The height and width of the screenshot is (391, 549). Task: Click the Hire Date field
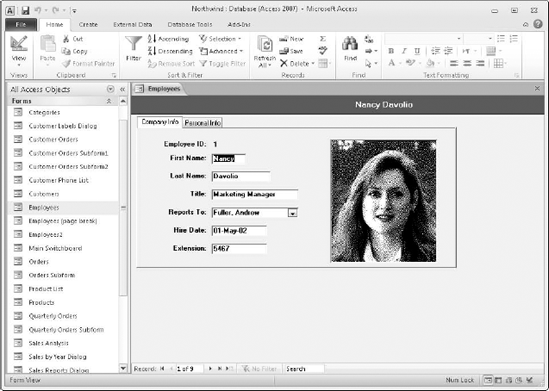pos(239,231)
